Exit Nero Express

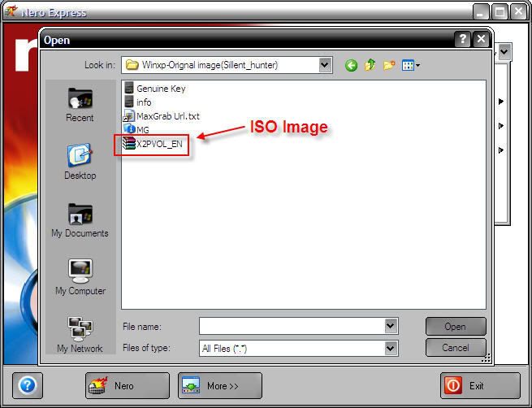click(x=480, y=385)
